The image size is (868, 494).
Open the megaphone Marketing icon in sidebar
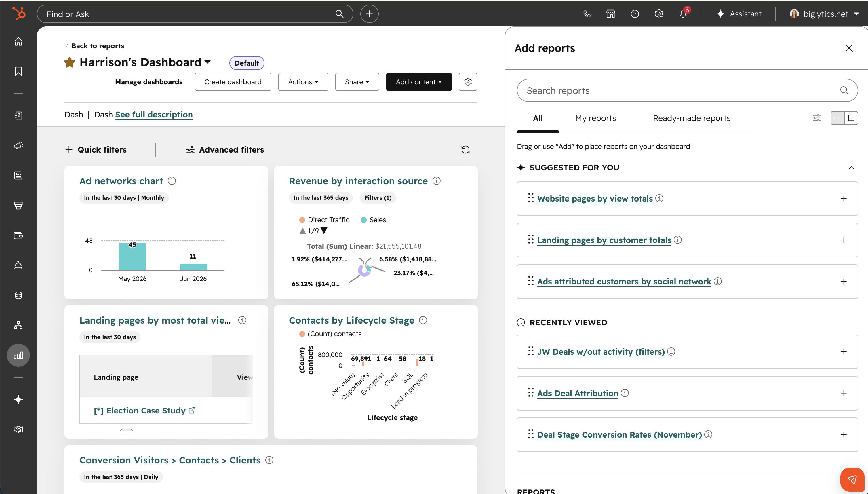pos(18,146)
